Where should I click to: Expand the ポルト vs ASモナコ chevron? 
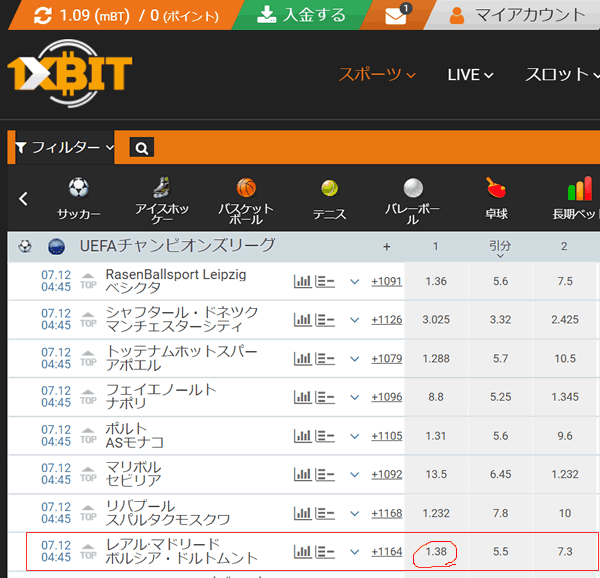click(355, 436)
